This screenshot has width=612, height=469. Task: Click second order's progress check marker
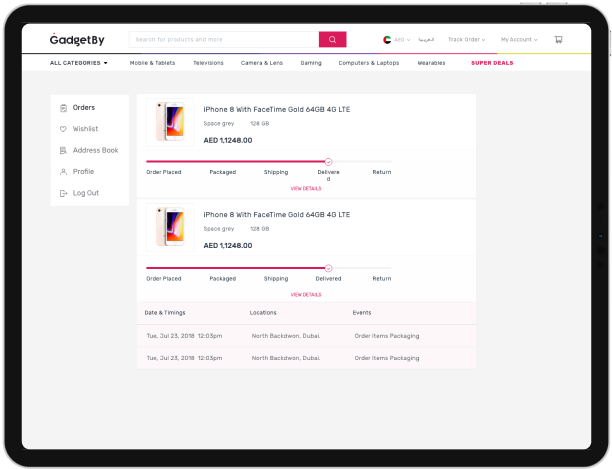click(329, 268)
